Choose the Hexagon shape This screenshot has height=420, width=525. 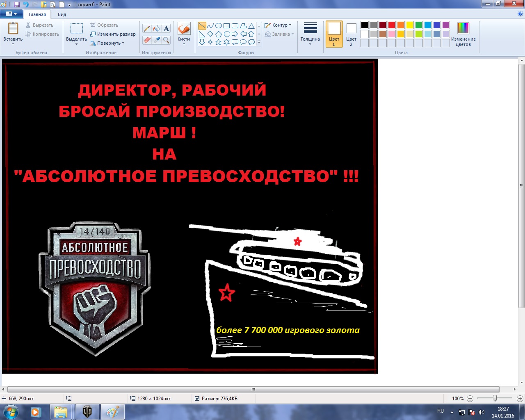(226, 34)
